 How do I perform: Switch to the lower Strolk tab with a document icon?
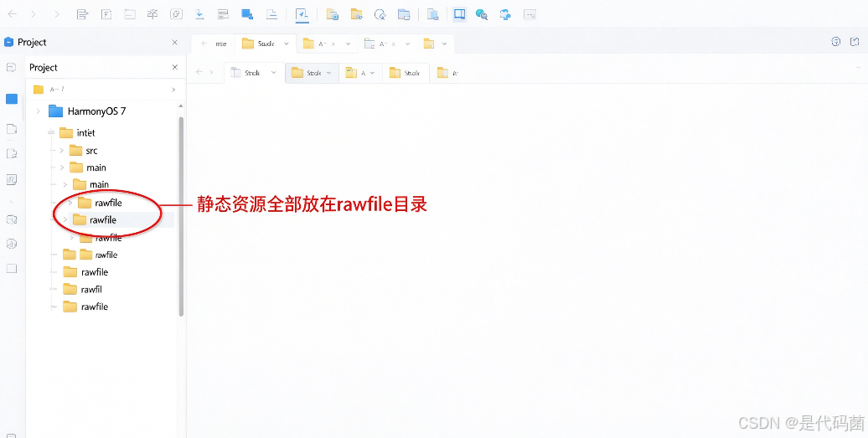[x=255, y=73]
